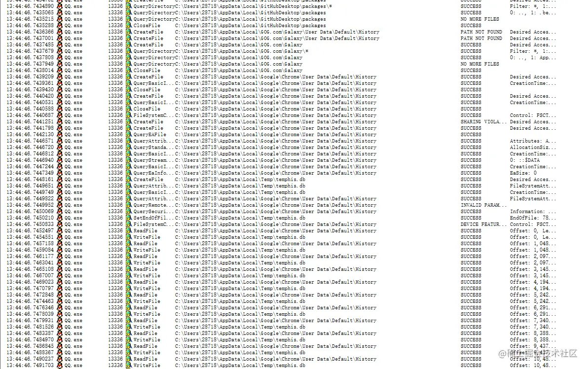Click the file operation icon at 13:44:46.7439430
This screenshot has height=369, width=588.
129,90
